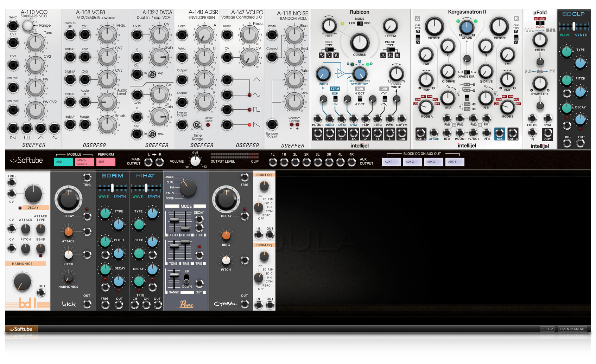Click the 1L aux output jack
The width and height of the screenshot is (596, 364).
273,162
